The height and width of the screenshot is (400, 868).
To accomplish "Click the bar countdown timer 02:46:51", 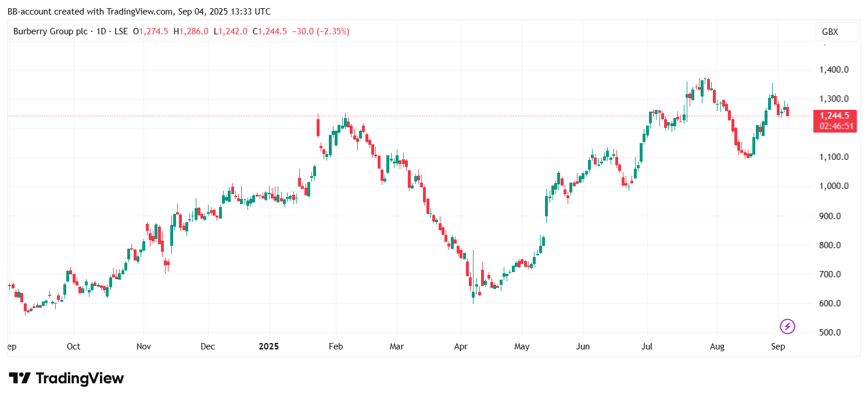I will (835, 126).
